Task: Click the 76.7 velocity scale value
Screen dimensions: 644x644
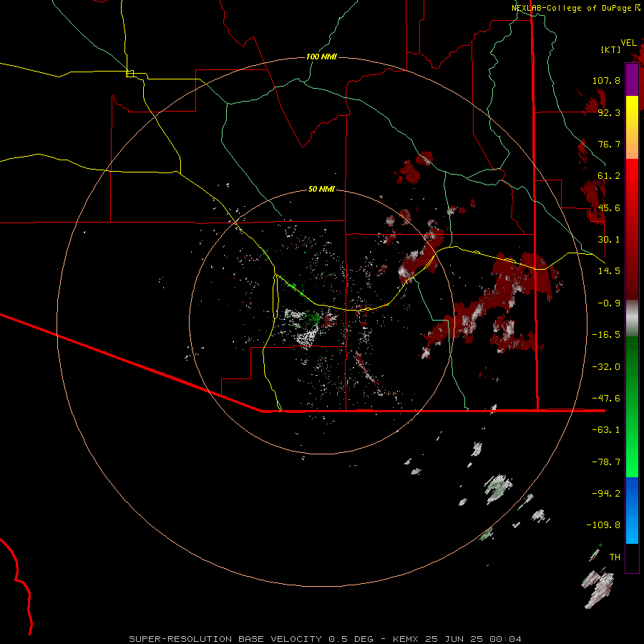Action: pos(609,144)
